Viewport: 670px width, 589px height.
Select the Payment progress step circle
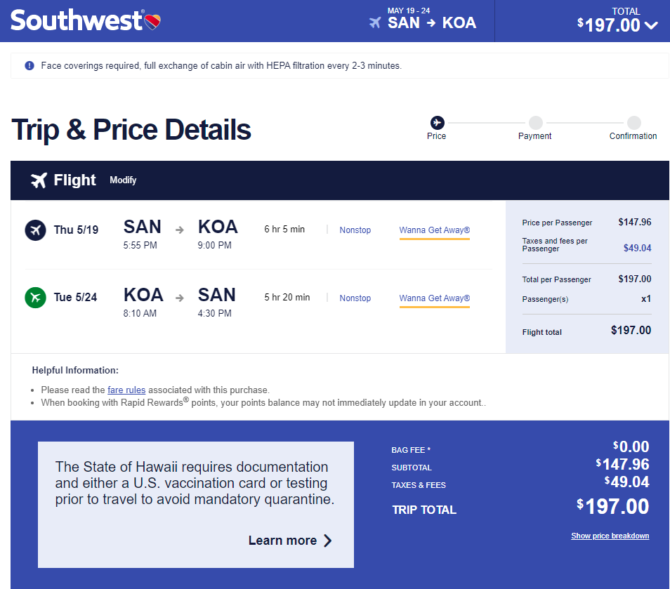point(535,123)
